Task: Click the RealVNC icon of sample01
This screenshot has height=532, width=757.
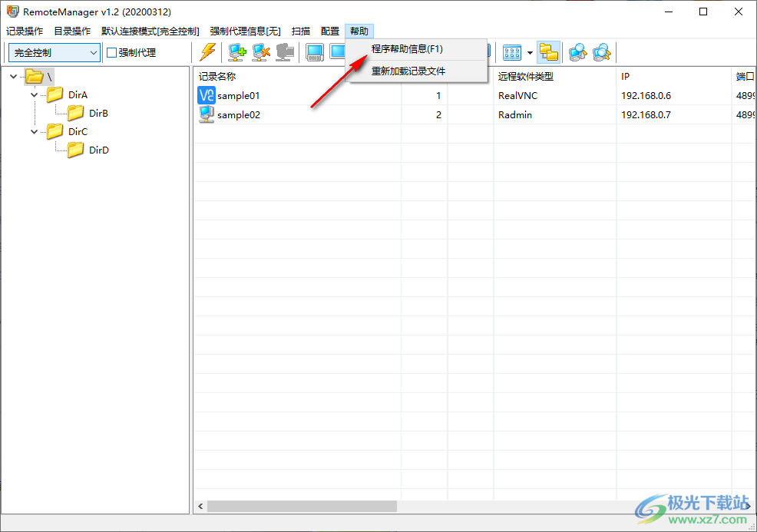Action: point(207,96)
